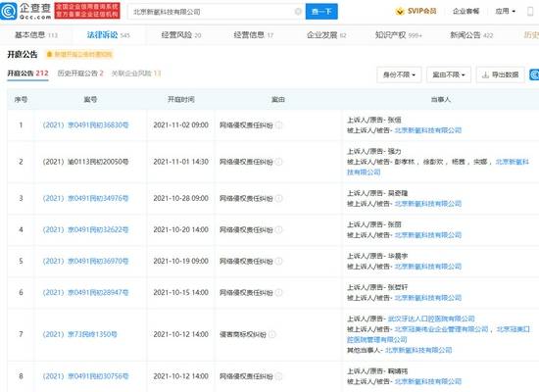
Task: Click the info icon in row 2
Action: click(278, 162)
